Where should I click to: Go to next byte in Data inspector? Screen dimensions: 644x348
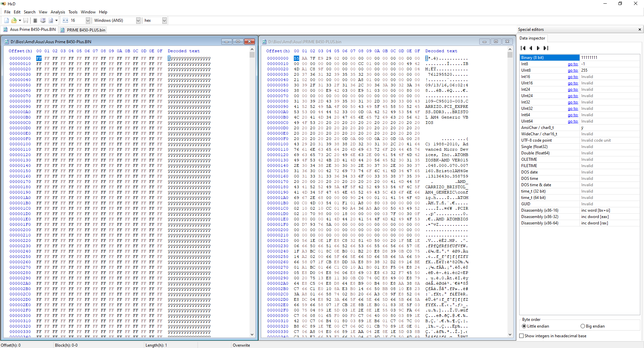pyautogui.click(x=538, y=48)
